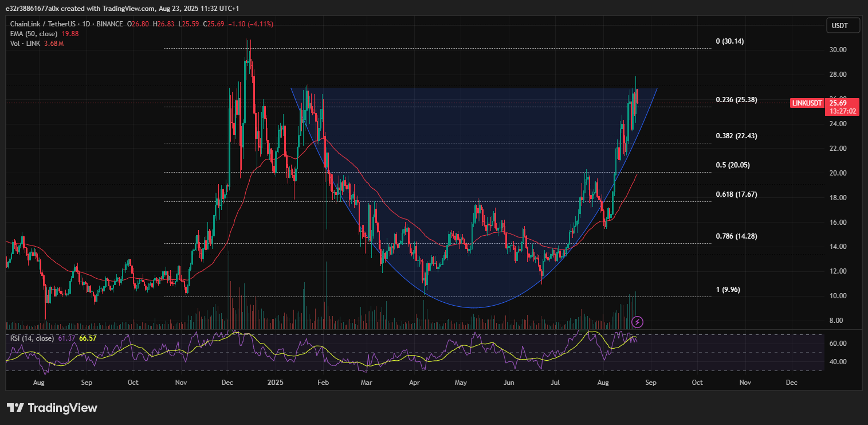Viewport: 868px width, 425px height.
Task: Select the 0.382 (22.43) Fibonacci label
Action: [736, 136]
